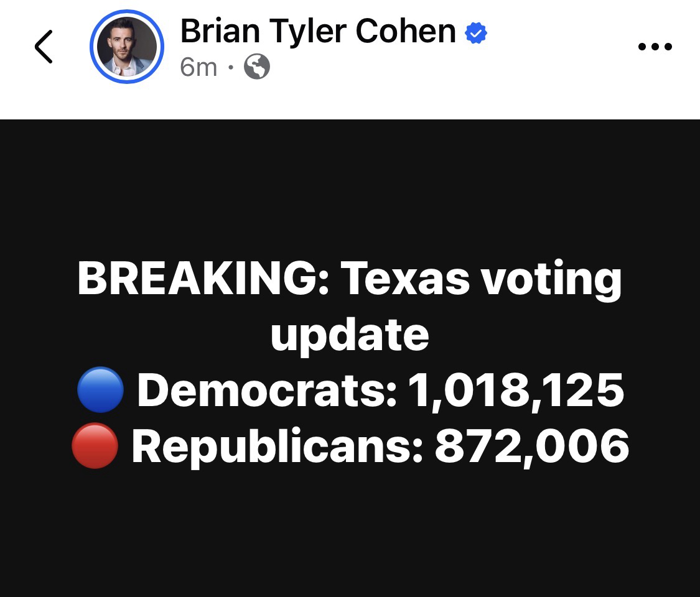Click the 872,006 vote count
Image resolution: width=700 pixels, height=597 pixels.
coord(531,446)
